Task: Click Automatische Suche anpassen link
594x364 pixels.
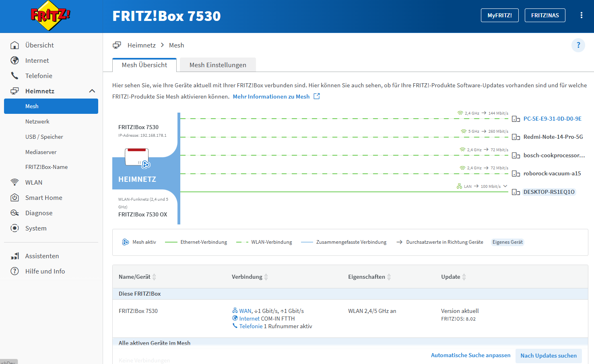Action: [470, 355]
